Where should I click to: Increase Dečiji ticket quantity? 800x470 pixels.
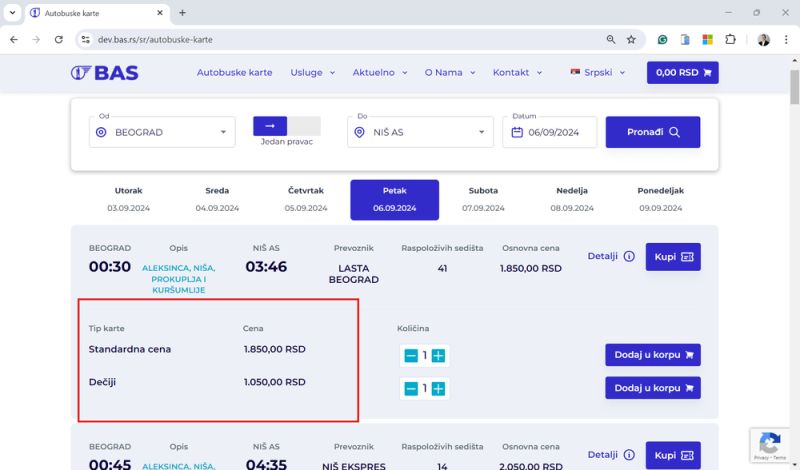438,389
